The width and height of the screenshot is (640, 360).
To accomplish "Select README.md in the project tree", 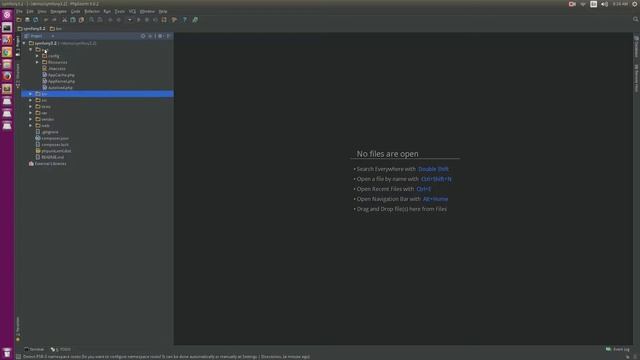I will (x=53, y=157).
